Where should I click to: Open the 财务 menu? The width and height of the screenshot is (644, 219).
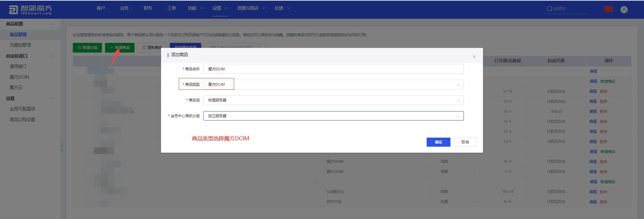click(x=148, y=8)
